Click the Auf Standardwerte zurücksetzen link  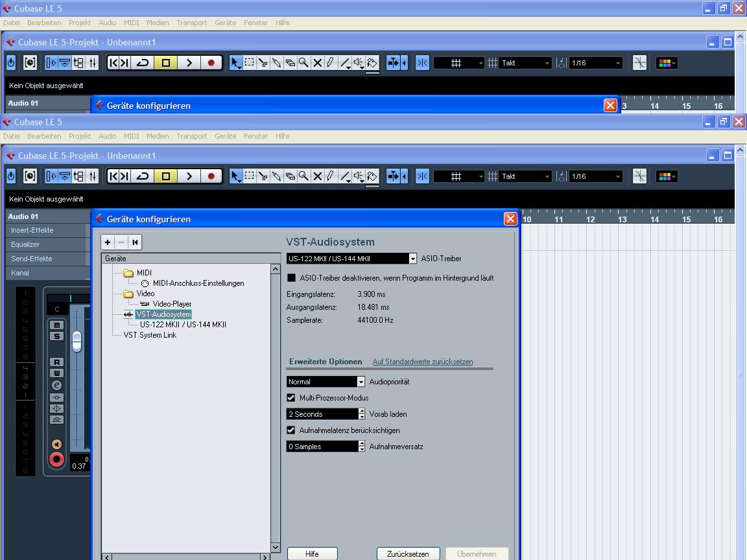click(x=423, y=362)
